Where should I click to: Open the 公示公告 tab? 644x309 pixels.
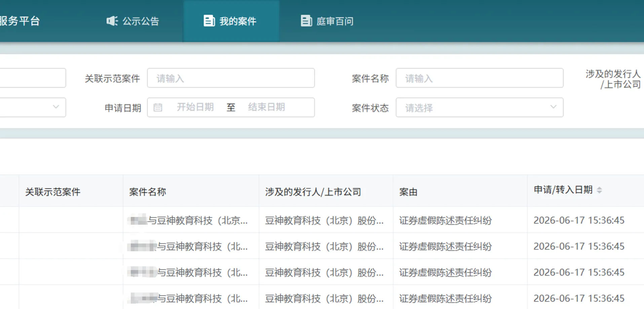tap(133, 21)
